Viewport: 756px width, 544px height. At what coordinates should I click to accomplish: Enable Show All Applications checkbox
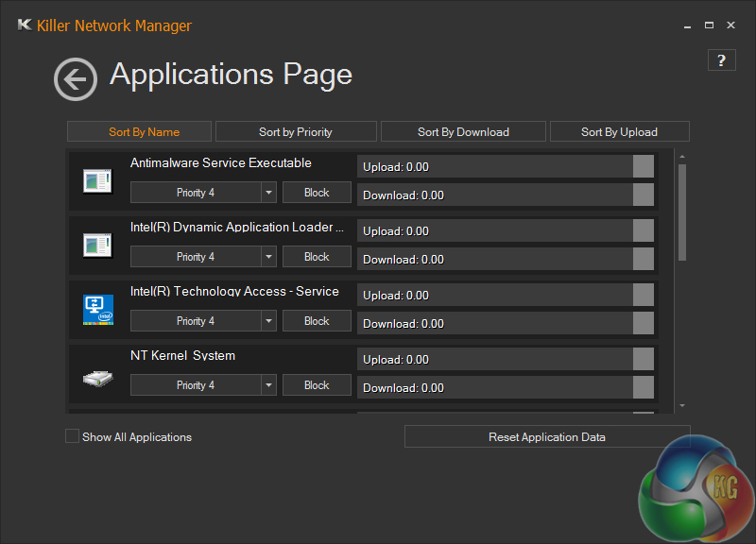(x=73, y=436)
